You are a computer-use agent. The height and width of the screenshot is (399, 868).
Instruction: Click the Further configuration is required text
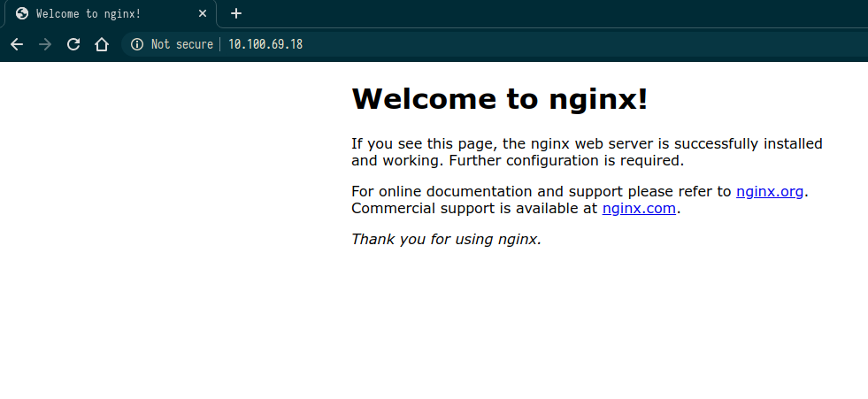566,161
